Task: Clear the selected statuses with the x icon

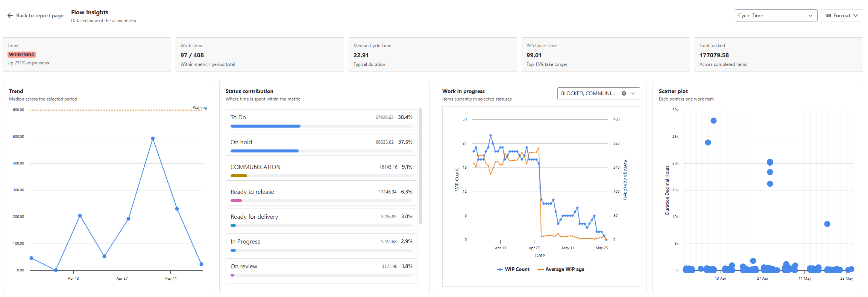Action: tap(624, 93)
